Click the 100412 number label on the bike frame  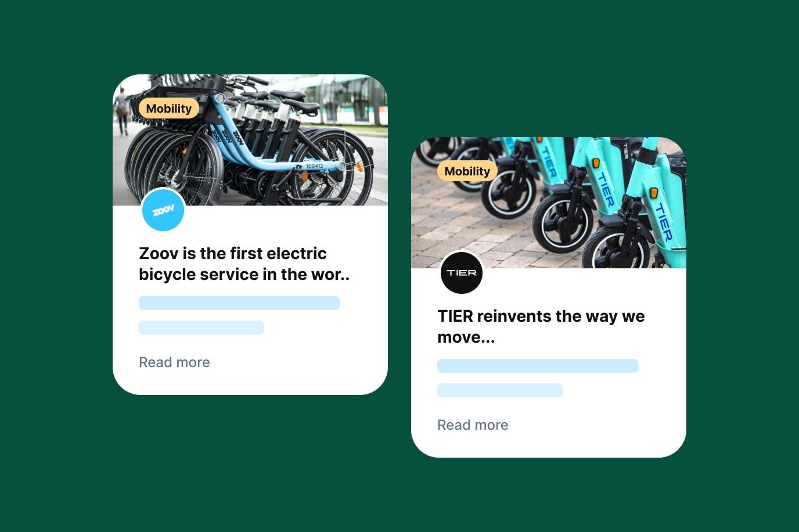tap(314, 166)
